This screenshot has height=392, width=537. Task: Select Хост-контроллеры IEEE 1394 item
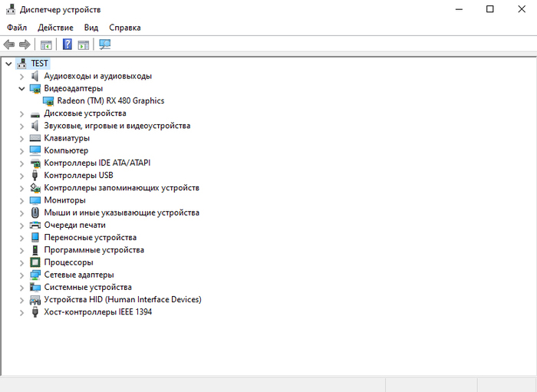coord(97,312)
